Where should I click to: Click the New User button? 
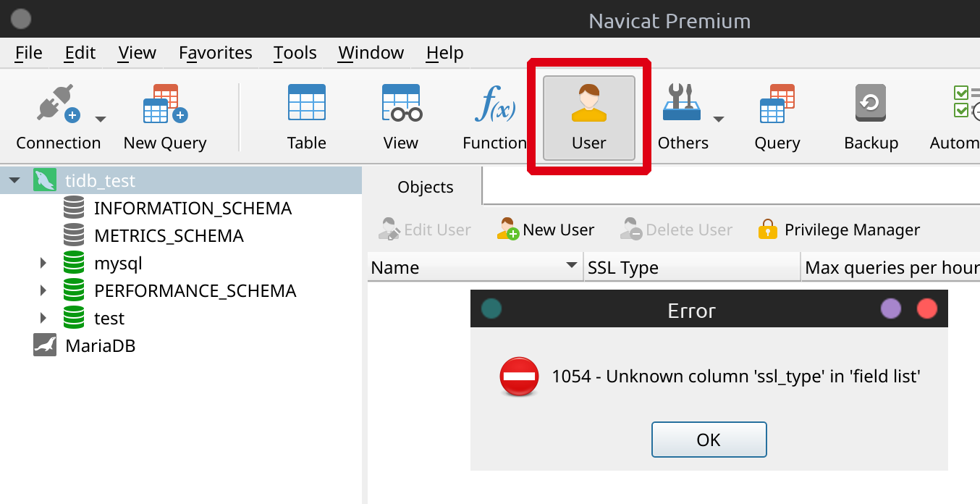point(546,230)
